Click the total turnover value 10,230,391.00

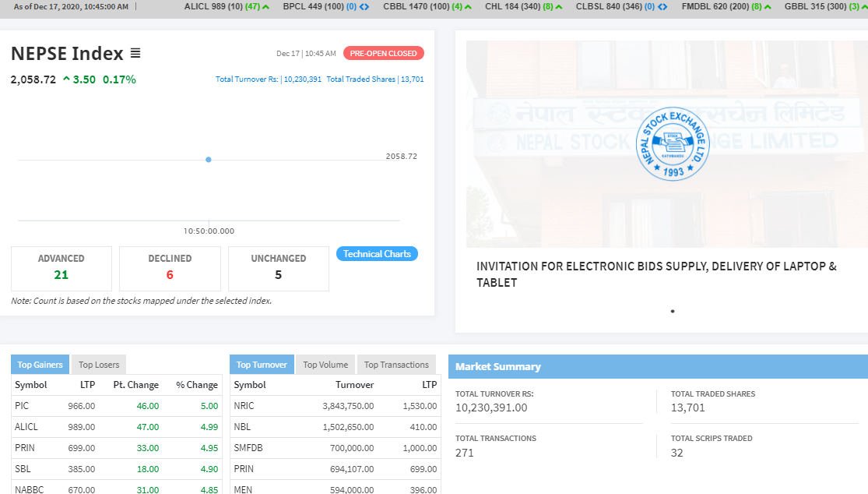pos(491,408)
